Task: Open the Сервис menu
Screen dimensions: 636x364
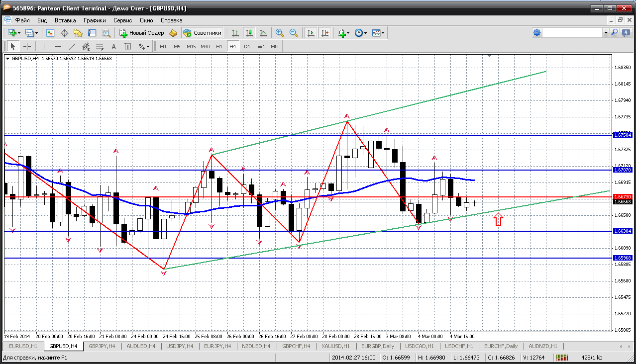Action: pos(122,20)
